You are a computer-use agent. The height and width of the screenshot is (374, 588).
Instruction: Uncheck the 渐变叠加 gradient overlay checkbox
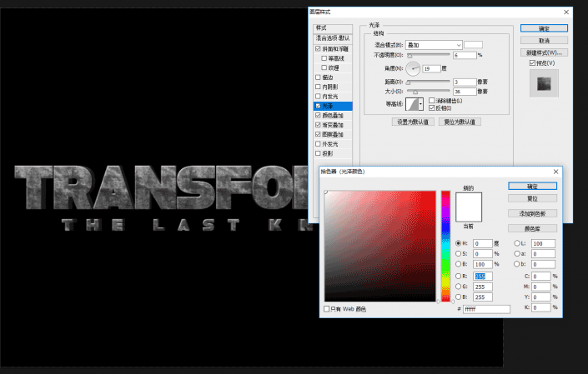318,125
